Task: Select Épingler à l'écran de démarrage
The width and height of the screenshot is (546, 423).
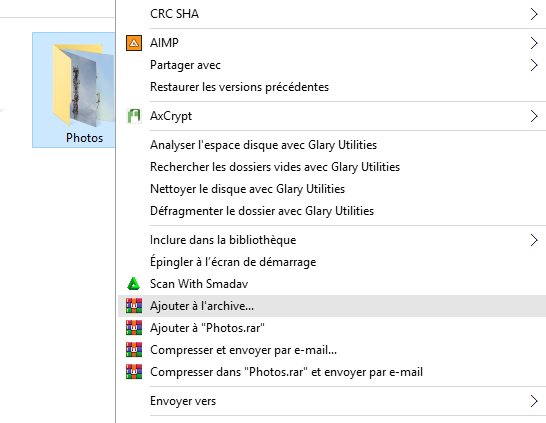Action: coord(233,261)
